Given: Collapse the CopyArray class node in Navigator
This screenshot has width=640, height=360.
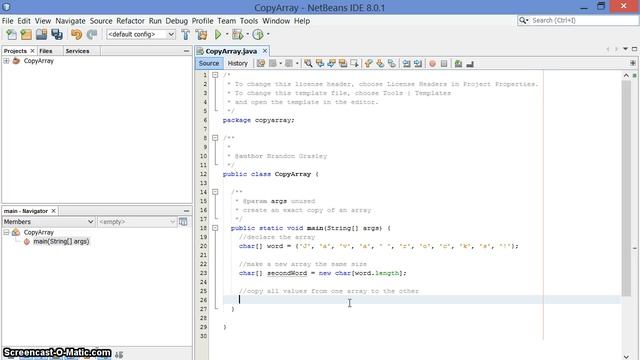Looking at the screenshot, I should pyautogui.click(x=7, y=232).
